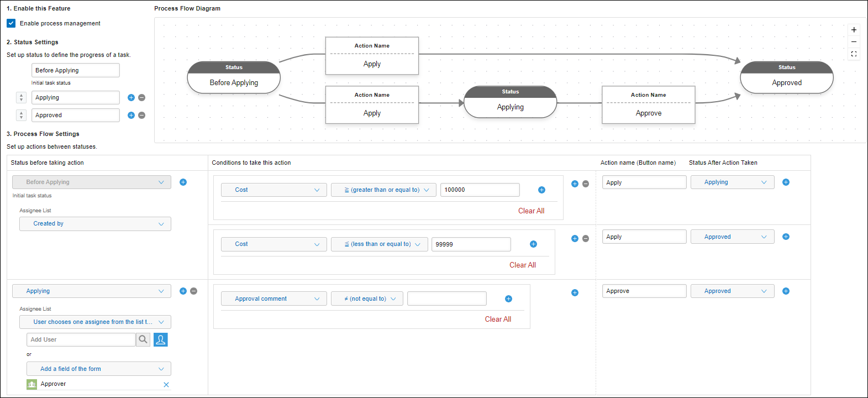Open the Approval comment field dropdown
The width and height of the screenshot is (868, 398).
point(274,298)
